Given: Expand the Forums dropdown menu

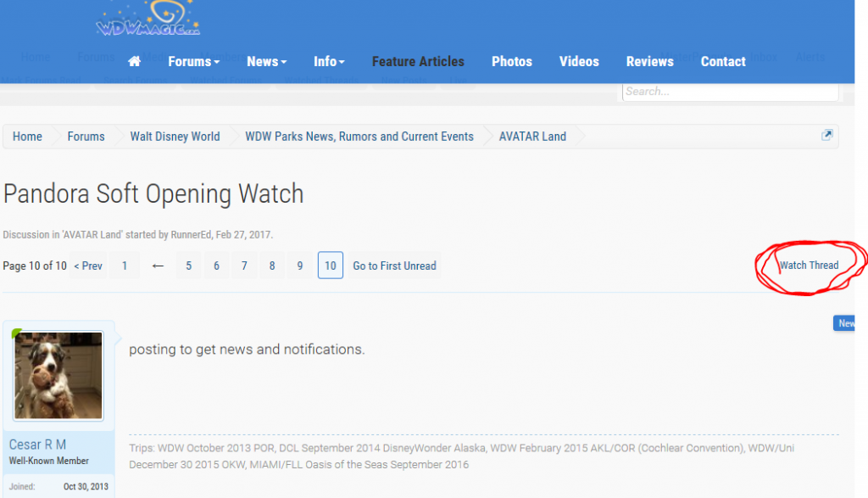Looking at the screenshot, I should pos(193,62).
